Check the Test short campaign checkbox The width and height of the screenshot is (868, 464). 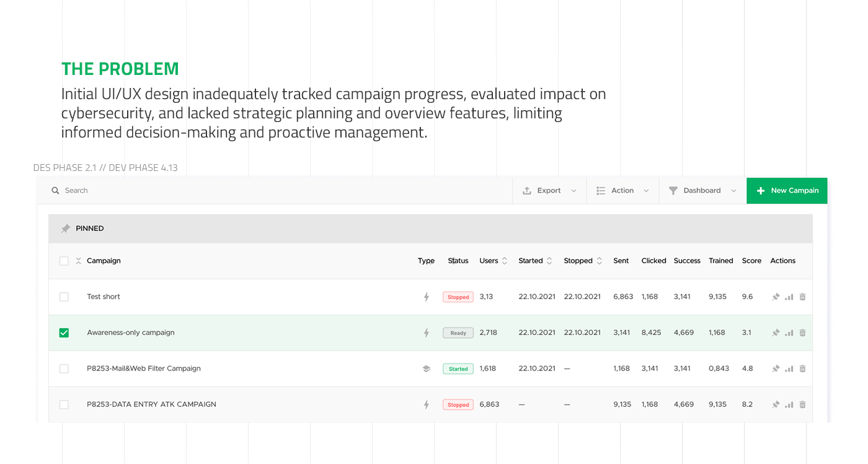pos(64,297)
